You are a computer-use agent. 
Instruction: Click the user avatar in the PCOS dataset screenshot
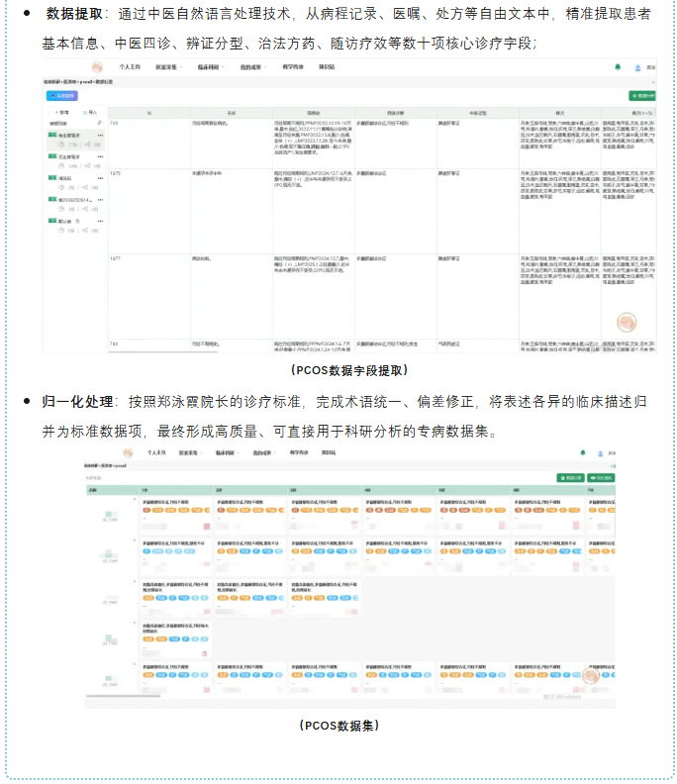click(600, 453)
